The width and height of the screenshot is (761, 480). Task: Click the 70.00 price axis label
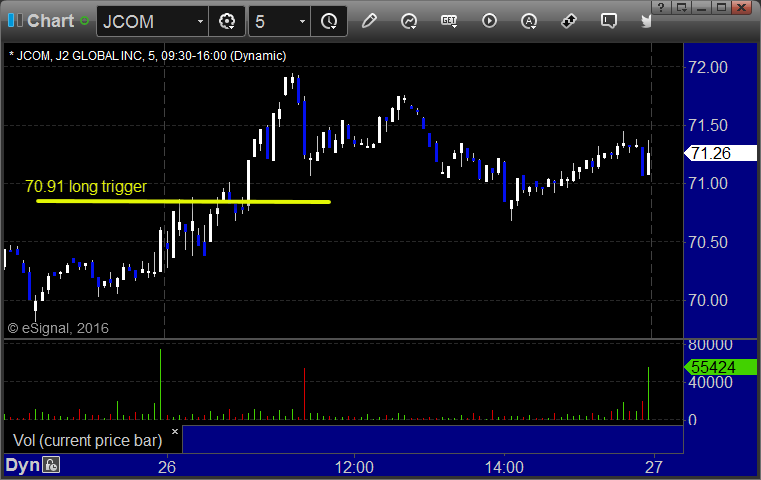[x=709, y=300]
